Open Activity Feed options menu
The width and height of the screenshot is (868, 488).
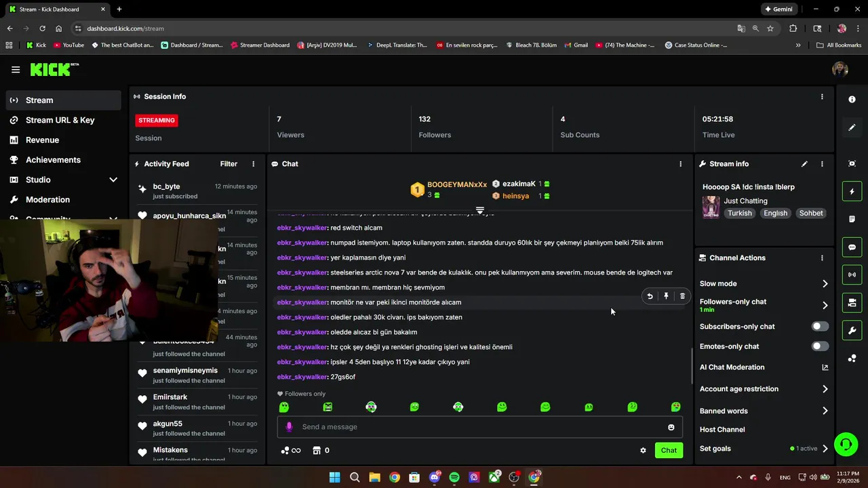(x=254, y=164)
